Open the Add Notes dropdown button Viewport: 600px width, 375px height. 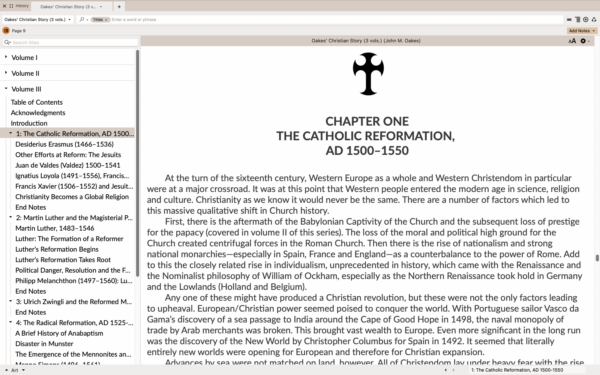pyautogui.click(x=582, y=31)
